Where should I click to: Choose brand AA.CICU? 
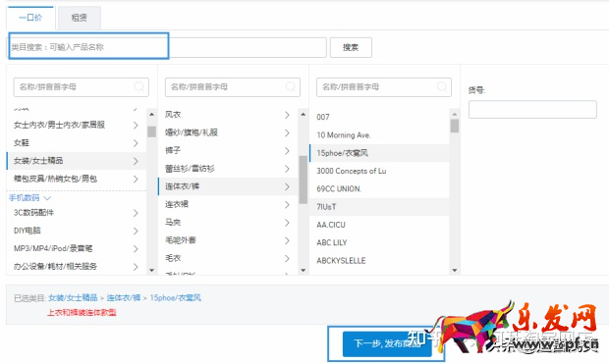(x=379, y=225)
